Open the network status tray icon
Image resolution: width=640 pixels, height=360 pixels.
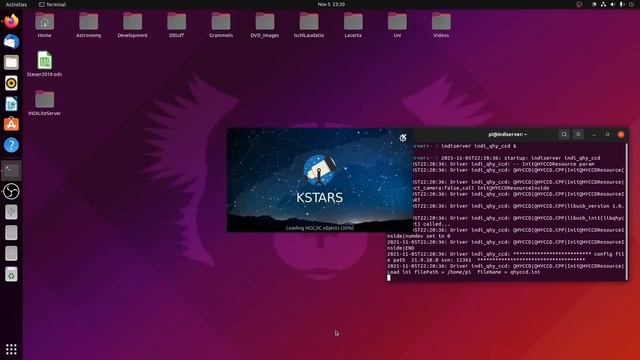pyautogui.click(x=603, y=4)
